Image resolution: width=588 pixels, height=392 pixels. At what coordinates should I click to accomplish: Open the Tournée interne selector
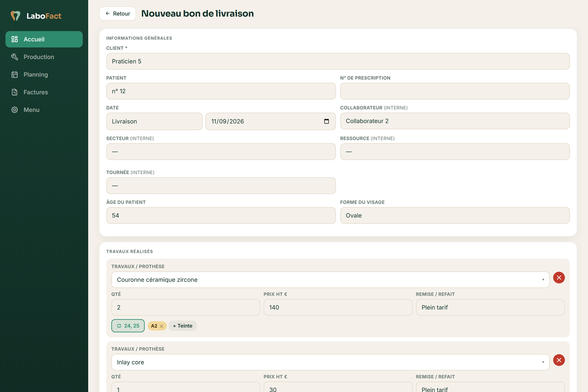(221, 186)
